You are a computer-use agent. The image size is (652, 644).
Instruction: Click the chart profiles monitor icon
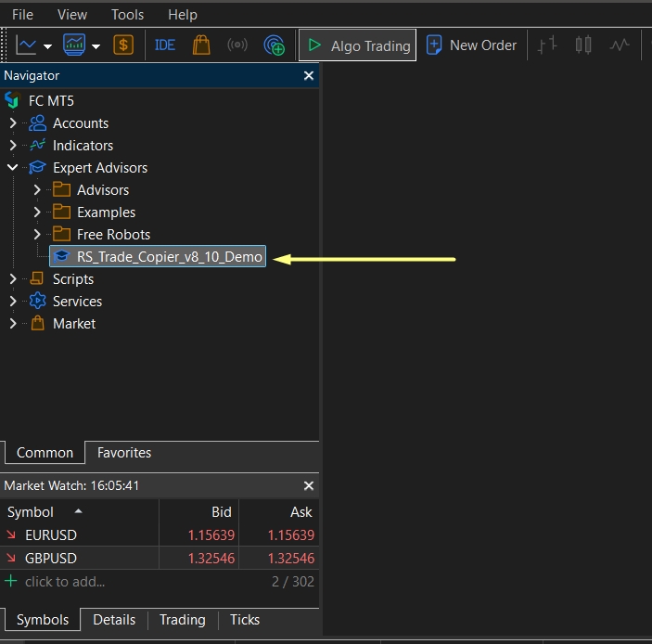[74, 45]
